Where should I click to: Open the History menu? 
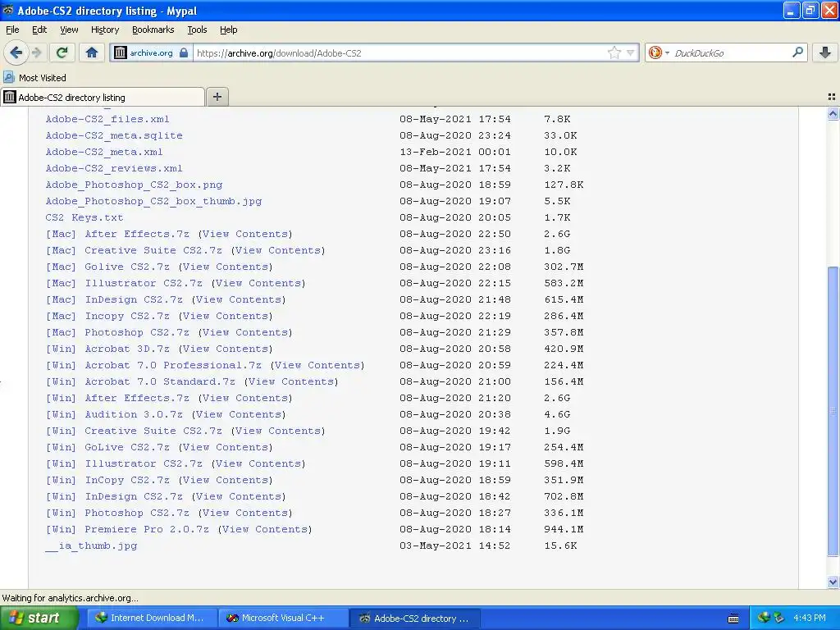pos(105,30)
